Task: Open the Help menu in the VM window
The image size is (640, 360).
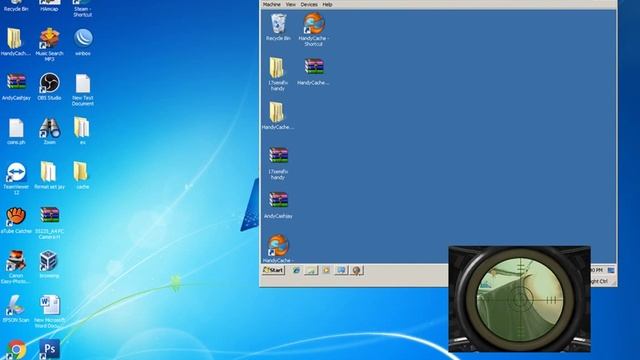Action: [327, 4]
